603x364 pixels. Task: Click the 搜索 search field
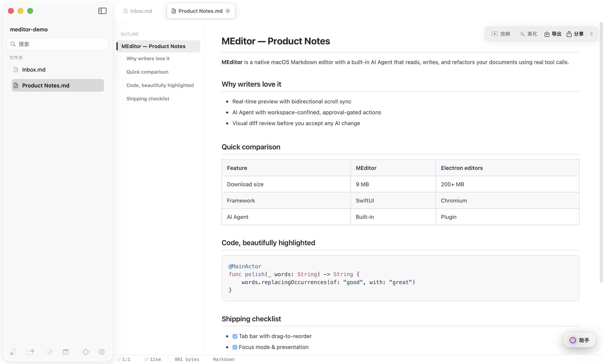coord(58,44)
